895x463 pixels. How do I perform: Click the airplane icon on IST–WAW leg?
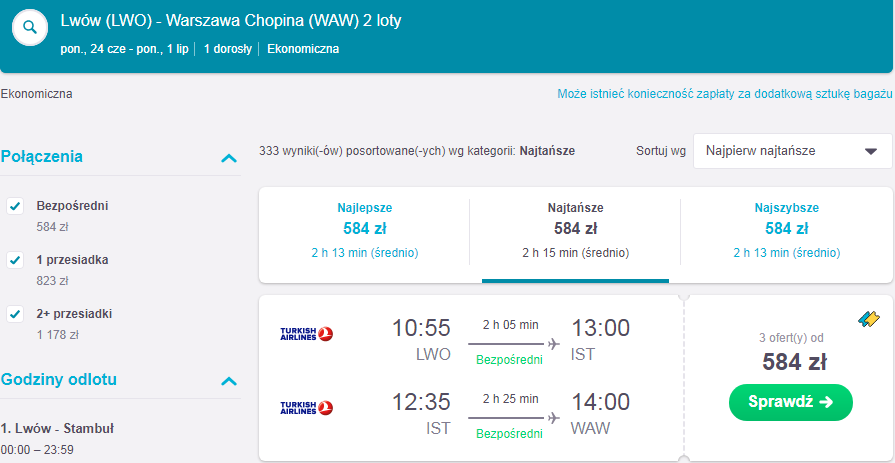(553, 417)
